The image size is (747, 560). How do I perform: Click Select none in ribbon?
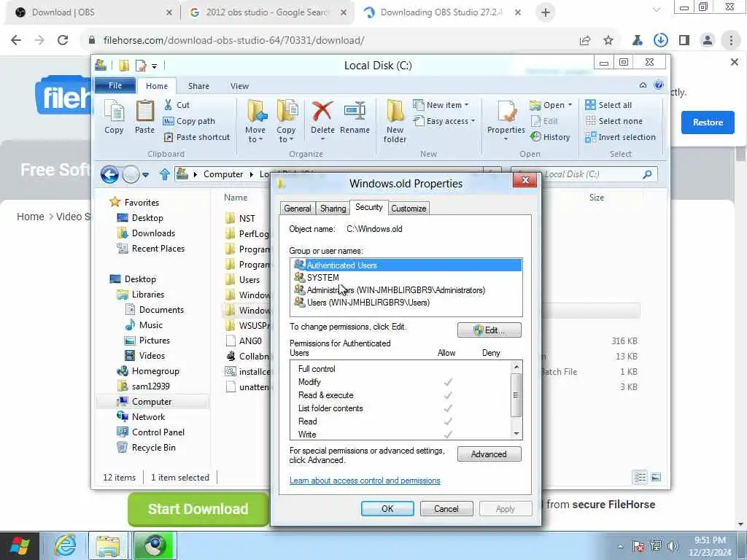pos(614,121)
